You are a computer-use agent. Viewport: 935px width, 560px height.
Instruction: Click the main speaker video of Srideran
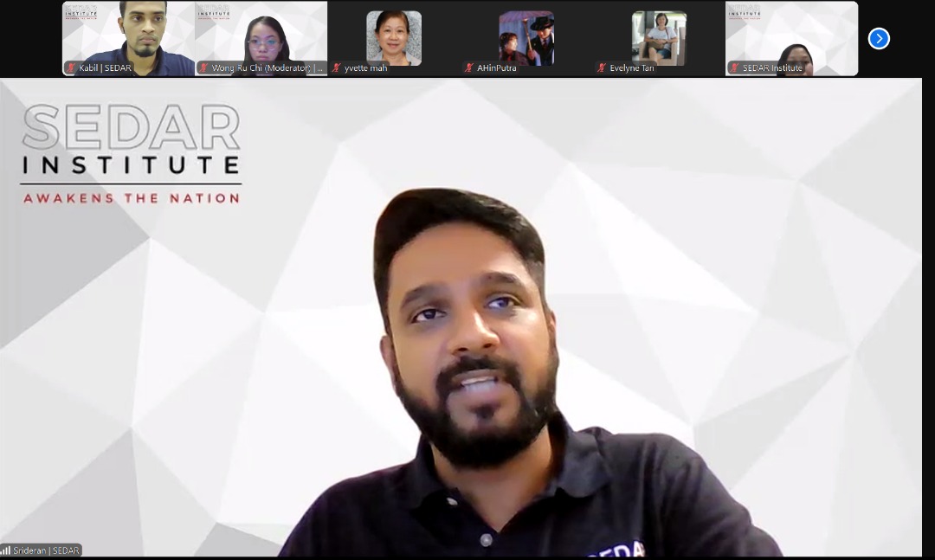pyautogui.click(x=461, y=318)
